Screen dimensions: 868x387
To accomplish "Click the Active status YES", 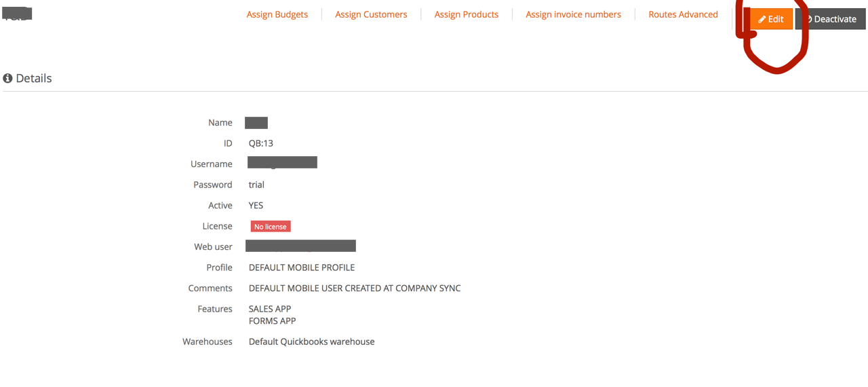I will [256, 206].
